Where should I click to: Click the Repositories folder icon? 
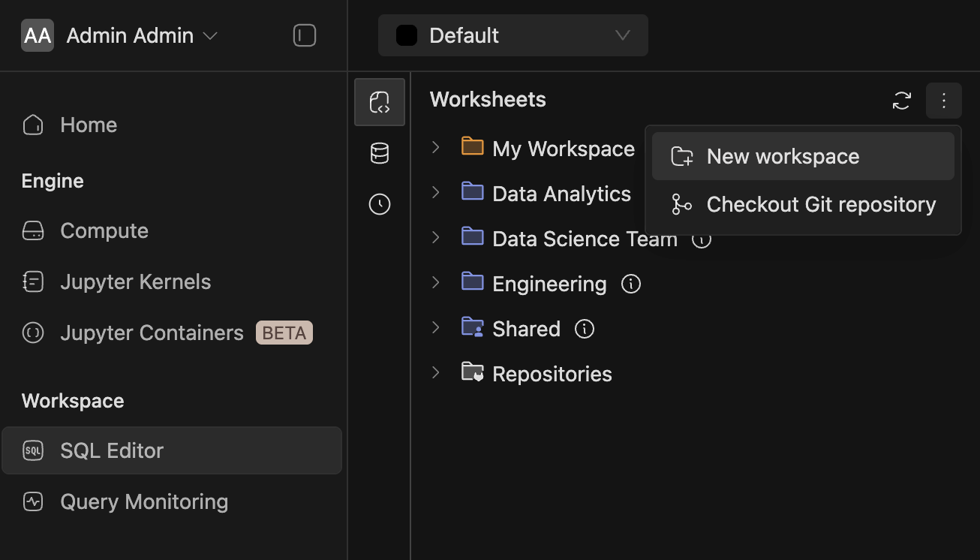473,372
